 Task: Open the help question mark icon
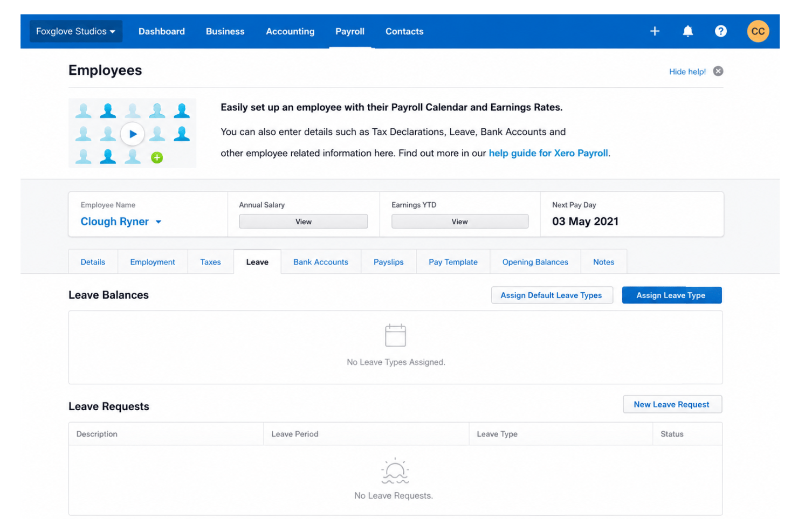[x=720, y=31]
